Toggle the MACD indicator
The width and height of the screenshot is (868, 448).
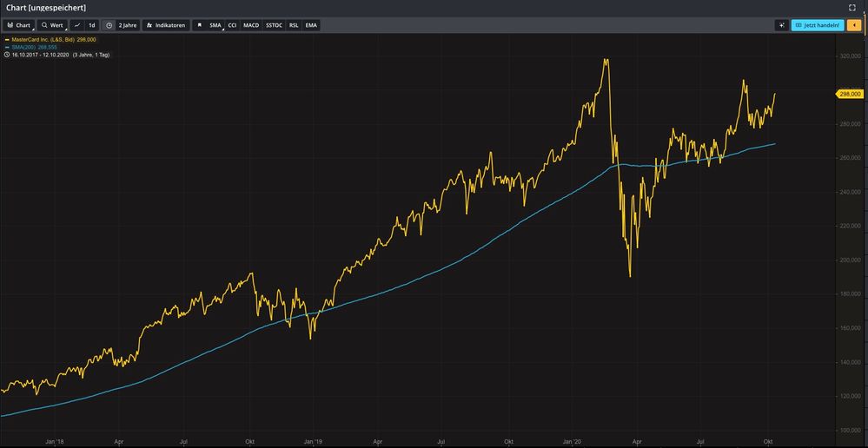point(251,25)
